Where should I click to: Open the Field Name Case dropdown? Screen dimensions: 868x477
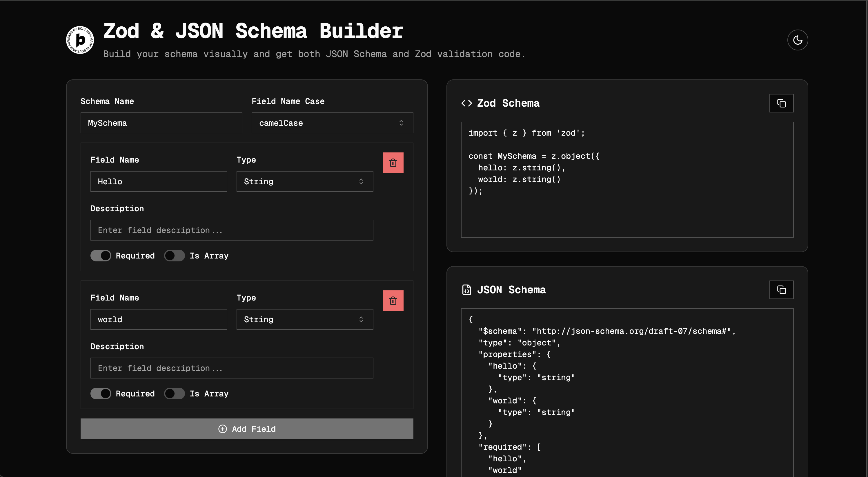pyautogui.click(x=332, y=123)
